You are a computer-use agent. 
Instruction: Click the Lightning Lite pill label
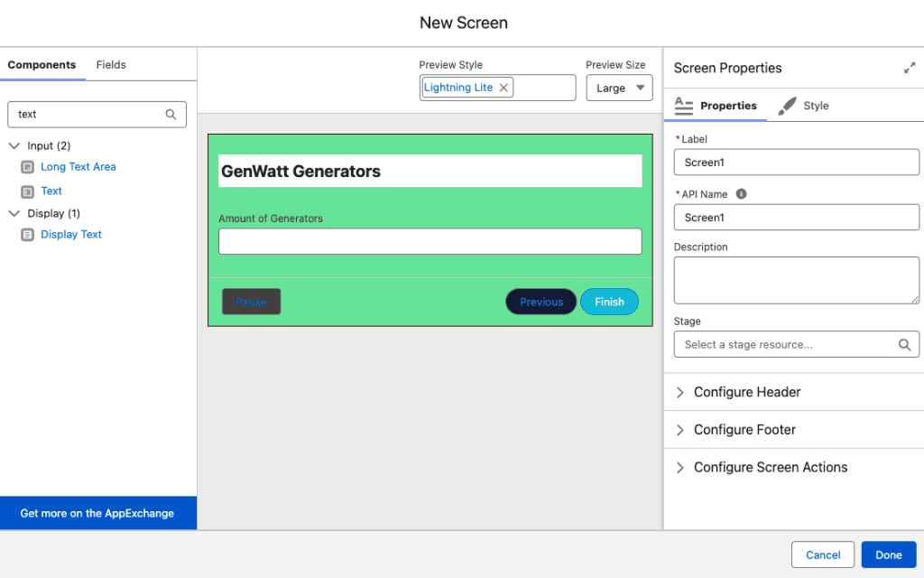pyautogui.click(x=458, y=88)
